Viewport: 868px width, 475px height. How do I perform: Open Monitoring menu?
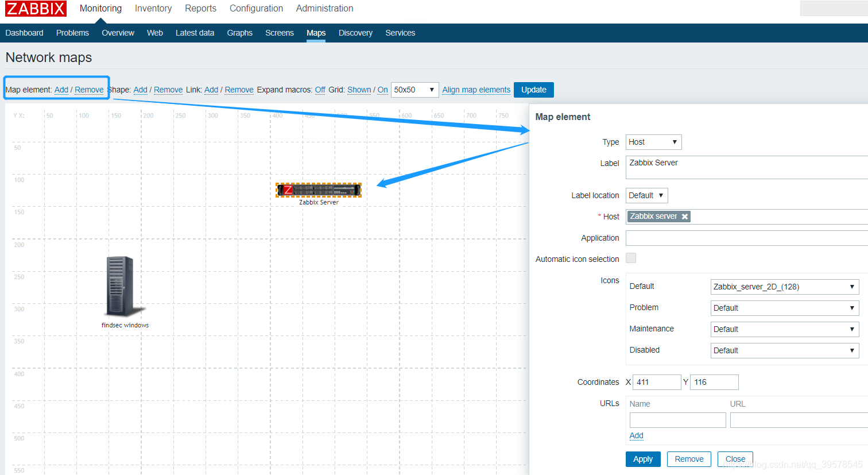click(x=100, y=9)
